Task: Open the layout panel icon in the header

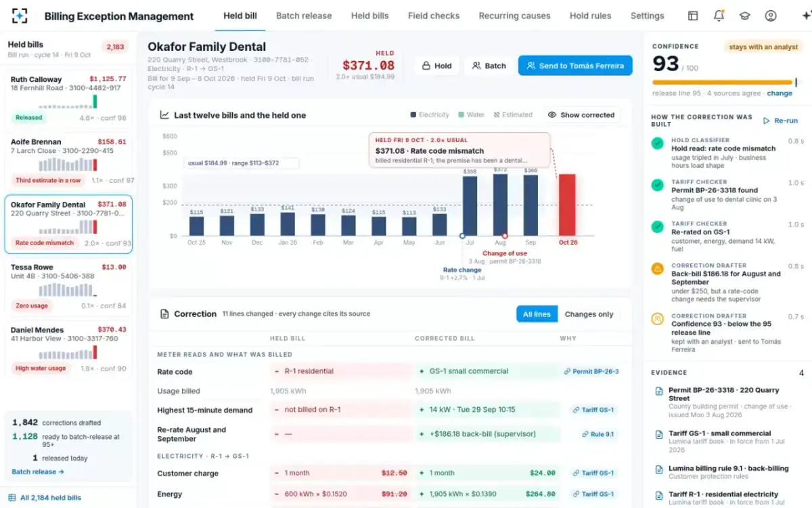Action: (693, 16)
